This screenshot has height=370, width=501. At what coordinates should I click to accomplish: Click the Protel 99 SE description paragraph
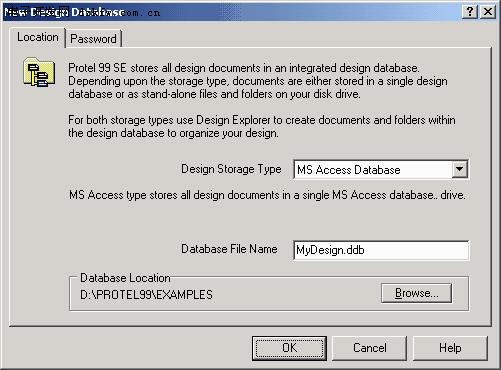point(258,81)
